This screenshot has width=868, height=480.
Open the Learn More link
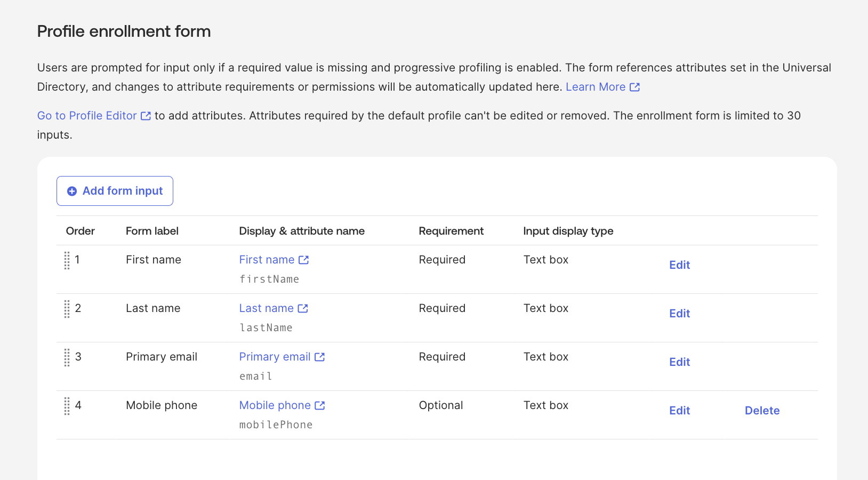click(x=595, y=87)
